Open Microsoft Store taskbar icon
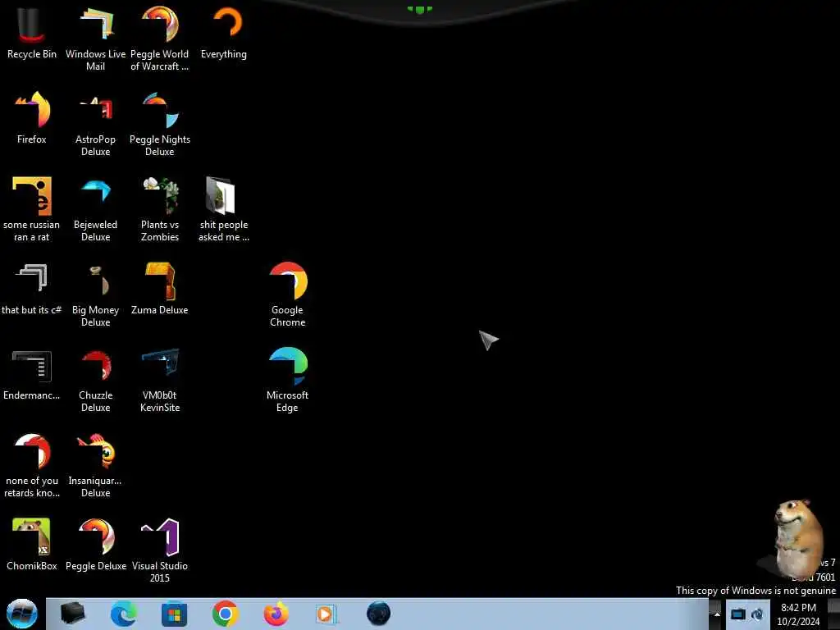Viewport: 840px width, 630px height. (x=174, y=614)
